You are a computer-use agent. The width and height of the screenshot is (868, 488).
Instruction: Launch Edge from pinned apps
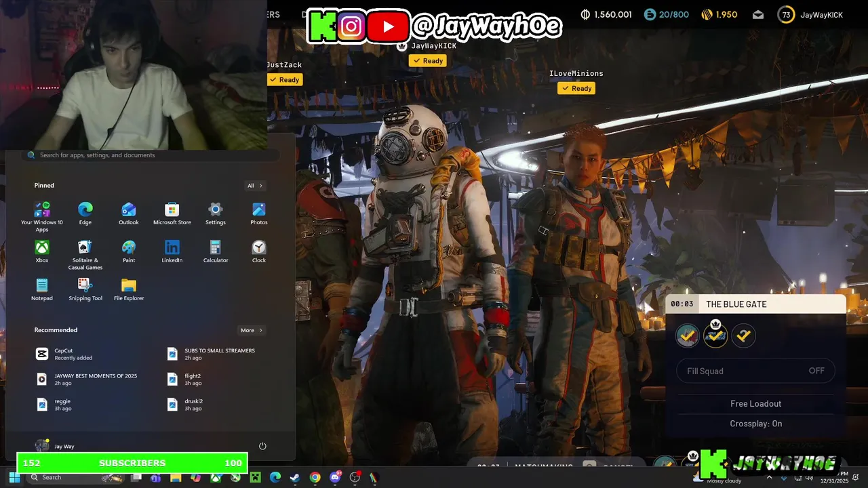pyautogui.click(x=85, y=213)
